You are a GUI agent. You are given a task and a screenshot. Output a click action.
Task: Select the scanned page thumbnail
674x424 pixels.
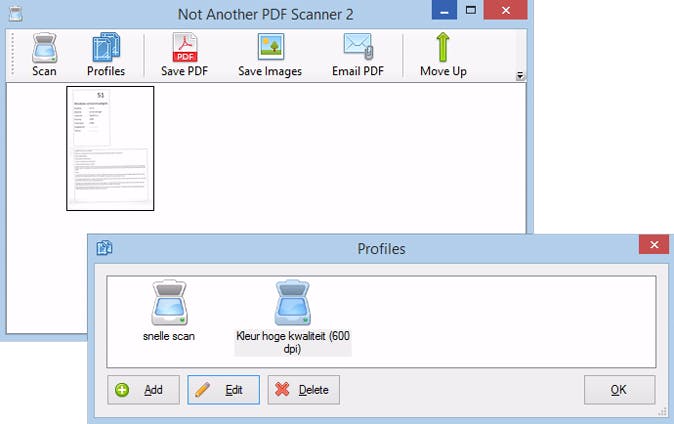(x=110, y=148)
